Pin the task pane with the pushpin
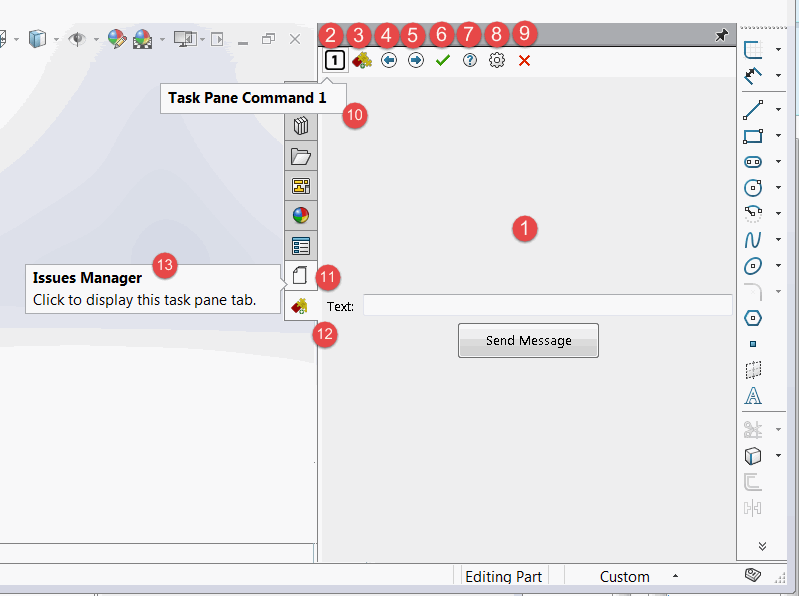This screenshot has height=596, width=799. (x=721, y=35)
